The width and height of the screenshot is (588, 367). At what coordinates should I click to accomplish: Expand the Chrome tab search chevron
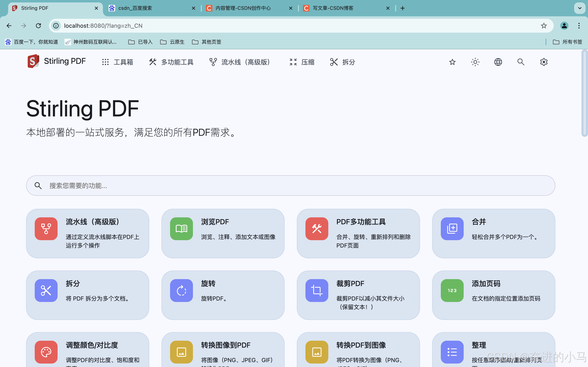579,8
